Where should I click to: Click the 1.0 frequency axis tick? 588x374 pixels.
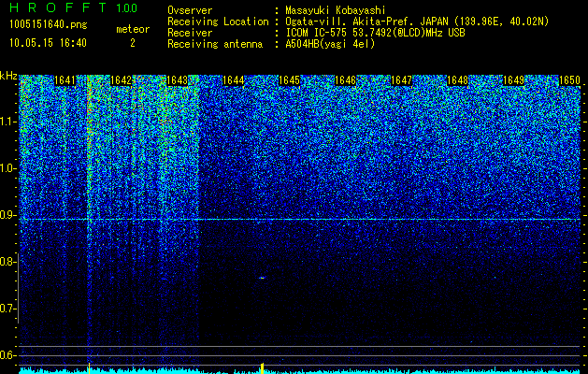tap(7, 168)
